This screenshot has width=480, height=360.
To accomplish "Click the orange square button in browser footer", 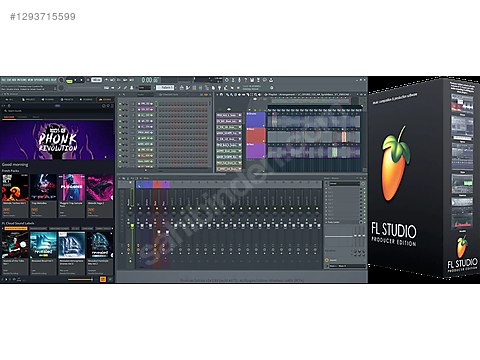I will point(103,279).
